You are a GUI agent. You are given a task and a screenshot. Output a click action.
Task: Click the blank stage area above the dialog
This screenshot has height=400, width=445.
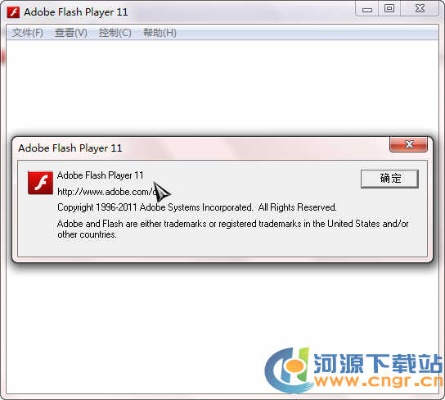222,87
